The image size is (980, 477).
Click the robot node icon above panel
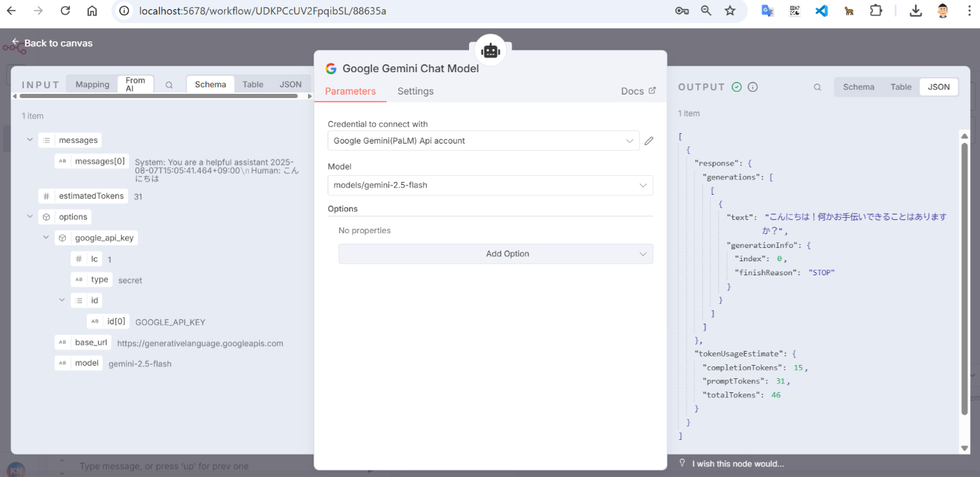point(490,50)
